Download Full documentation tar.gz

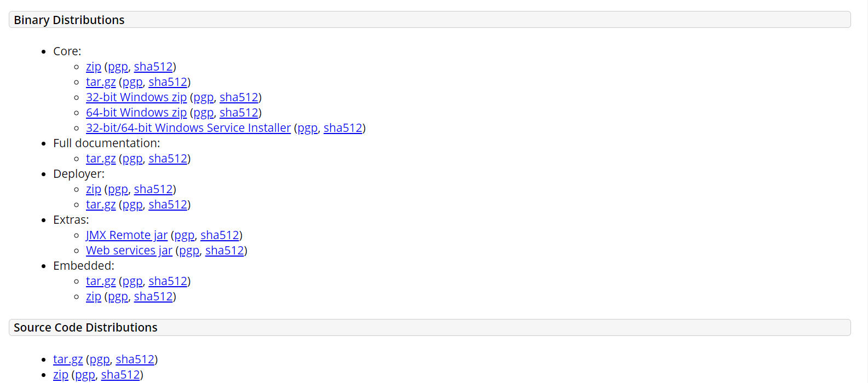tap(101, 159)
